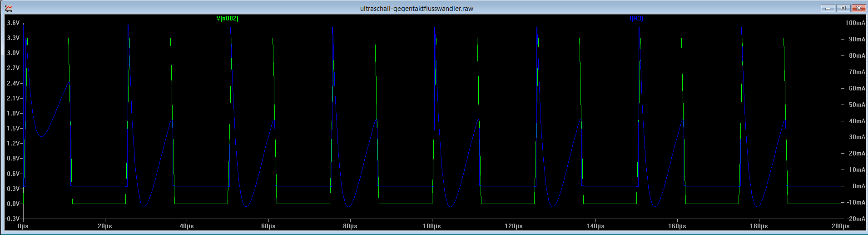Click the I(R3) trace label

coord(636,19)
